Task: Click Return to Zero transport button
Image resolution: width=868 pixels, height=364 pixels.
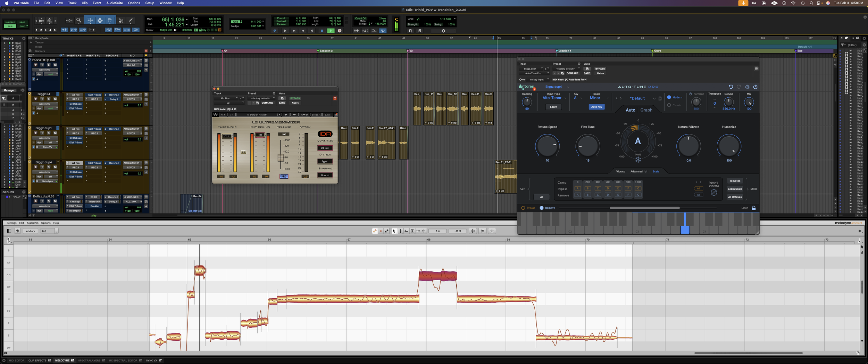Action: click(285, 31)
